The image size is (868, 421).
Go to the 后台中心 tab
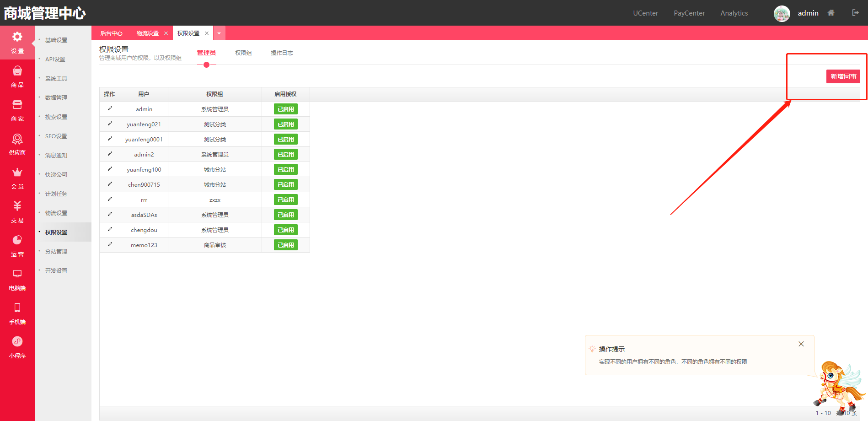click(112, 33)
